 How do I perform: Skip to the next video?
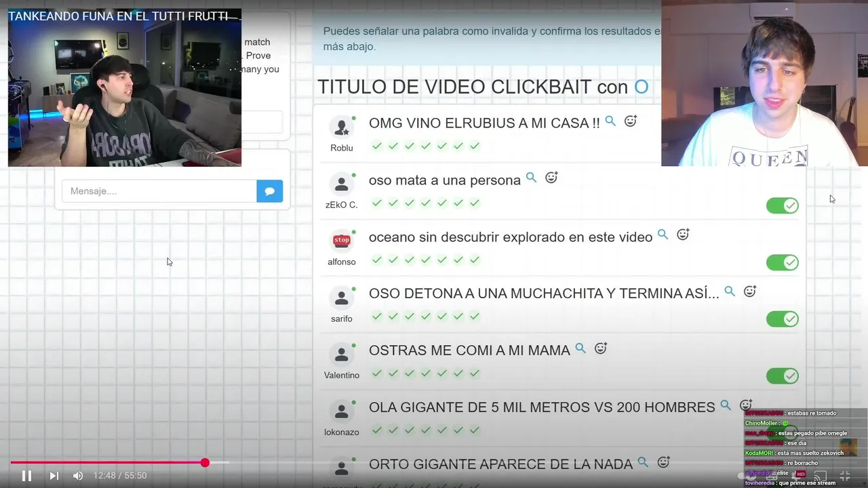point(54,476)
